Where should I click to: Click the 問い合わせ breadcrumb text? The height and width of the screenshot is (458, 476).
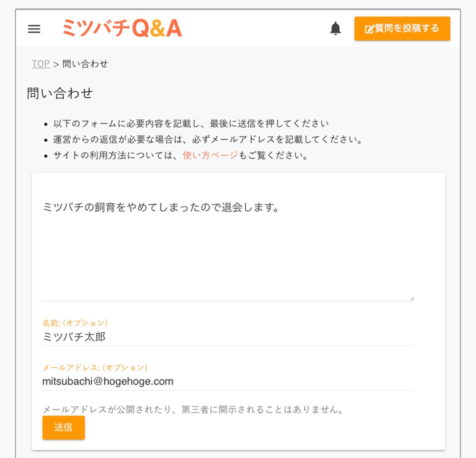point(85,63)
